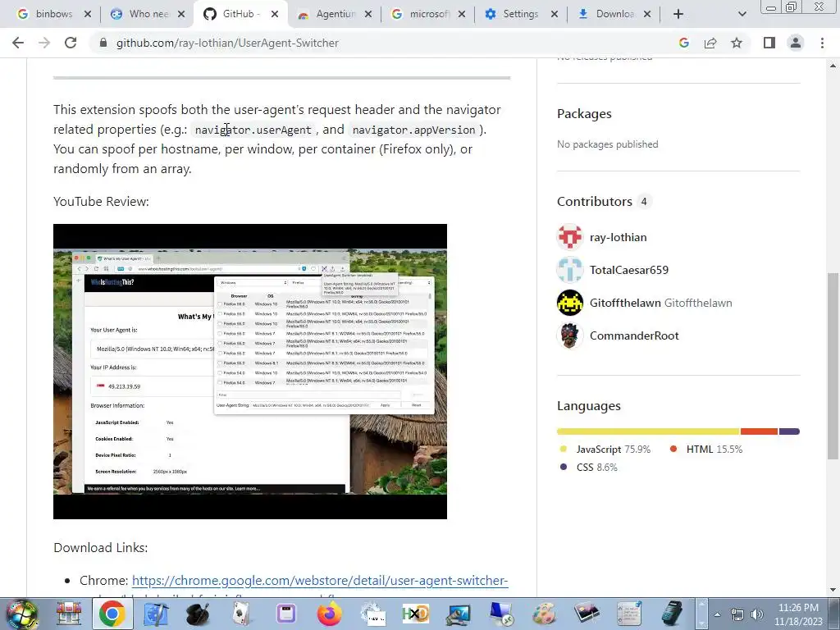Open the taskbar clock showing 11:26 PM
Screen dimensions: 840x630
click(797, 614)
